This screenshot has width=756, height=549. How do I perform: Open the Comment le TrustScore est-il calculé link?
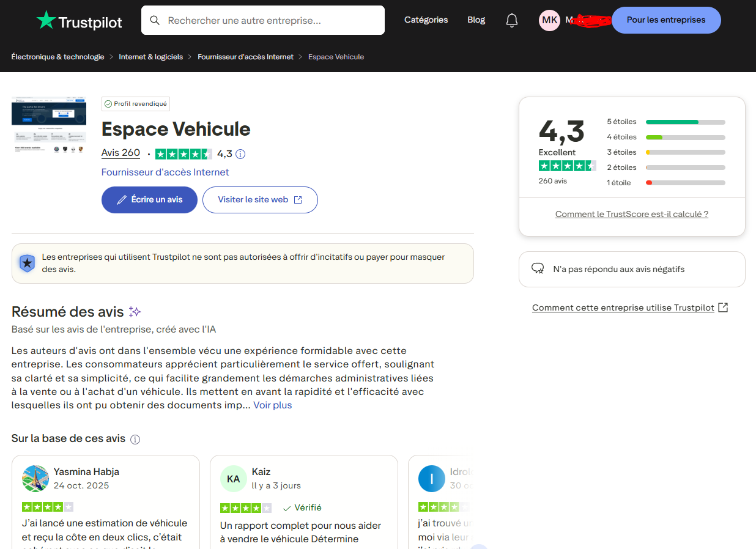coord(632,213)
